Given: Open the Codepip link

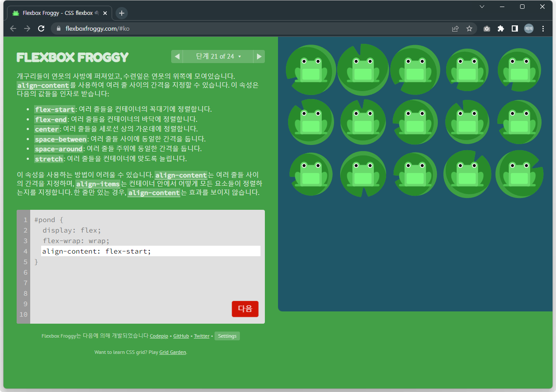Looking at the screenshot, I should click(x=159, y=336).
